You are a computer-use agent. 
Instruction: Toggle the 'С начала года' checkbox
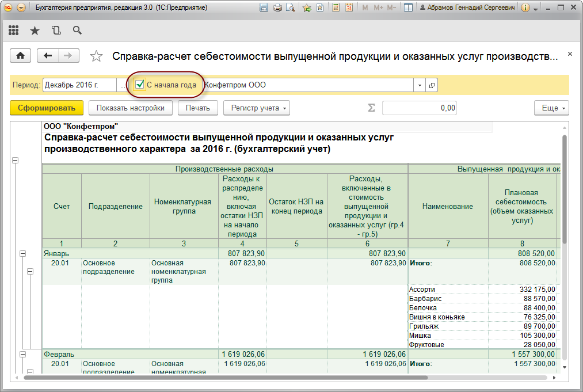pyautogui.click(x=138, y=84)
